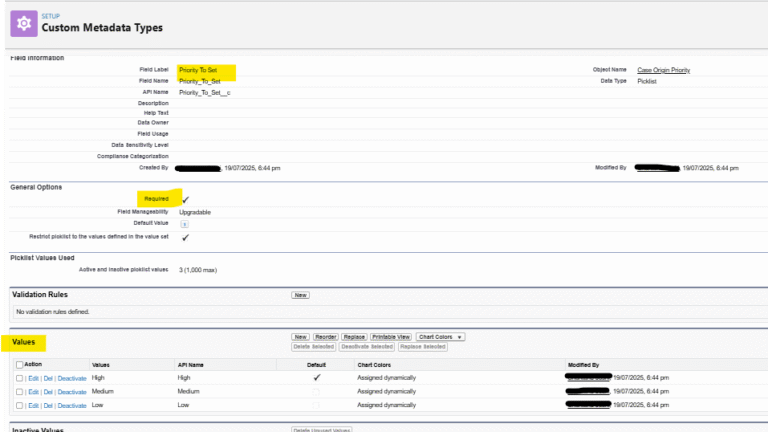Click the Delete Selected button
Screen dimensions: 768x432
(x=313, y=347)
